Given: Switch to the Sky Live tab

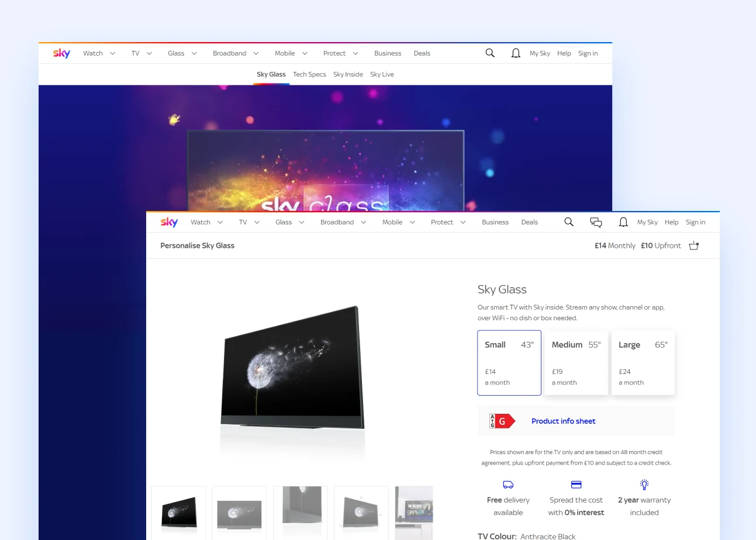Looking at the screenshot, I should click(382, 74).
